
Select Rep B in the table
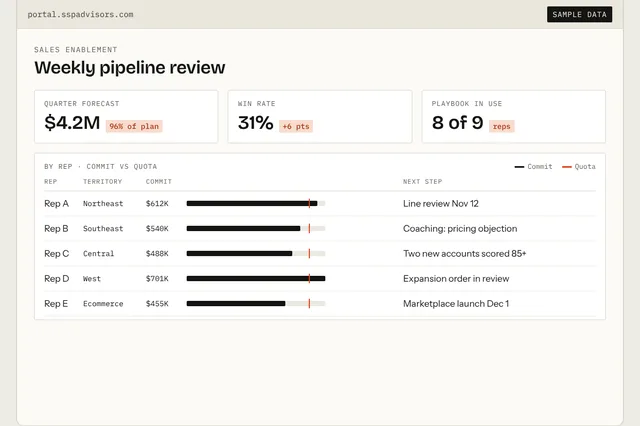point(56,229)
